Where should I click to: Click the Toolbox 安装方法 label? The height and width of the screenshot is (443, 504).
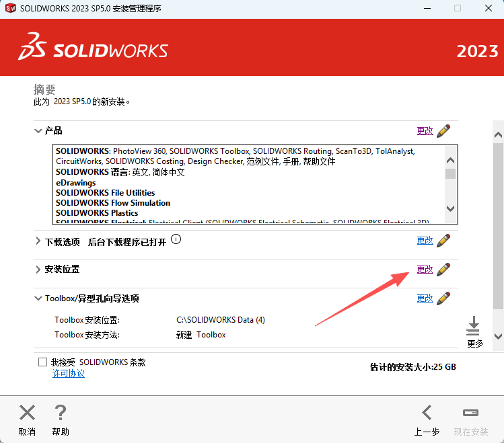[87, 335]
